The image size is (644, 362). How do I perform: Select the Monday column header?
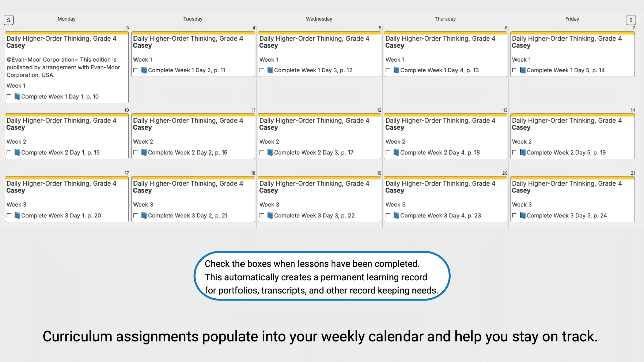pos(66,19)
